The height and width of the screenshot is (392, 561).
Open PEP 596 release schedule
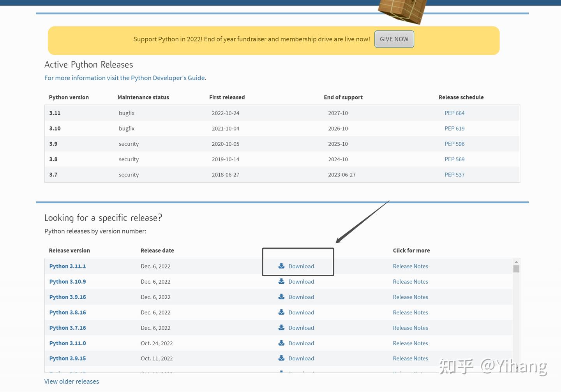coord(454,143)
